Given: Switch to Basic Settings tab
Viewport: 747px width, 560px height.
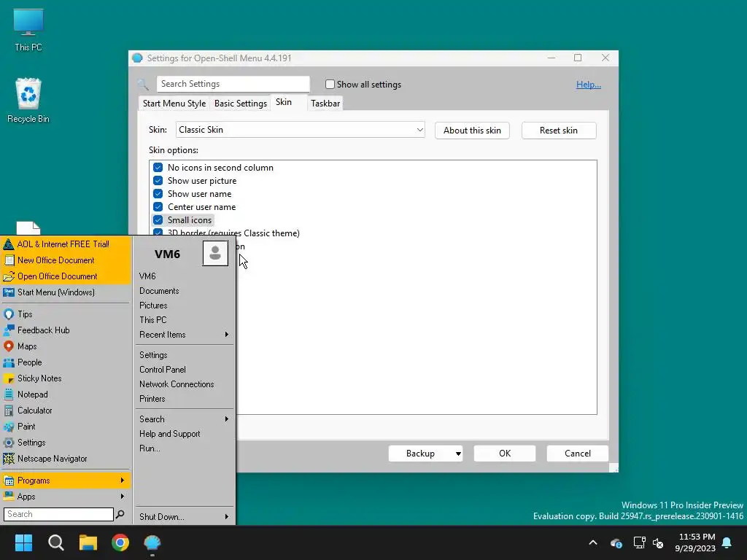Looking at the screenshot, I should (x=241, y=104).
